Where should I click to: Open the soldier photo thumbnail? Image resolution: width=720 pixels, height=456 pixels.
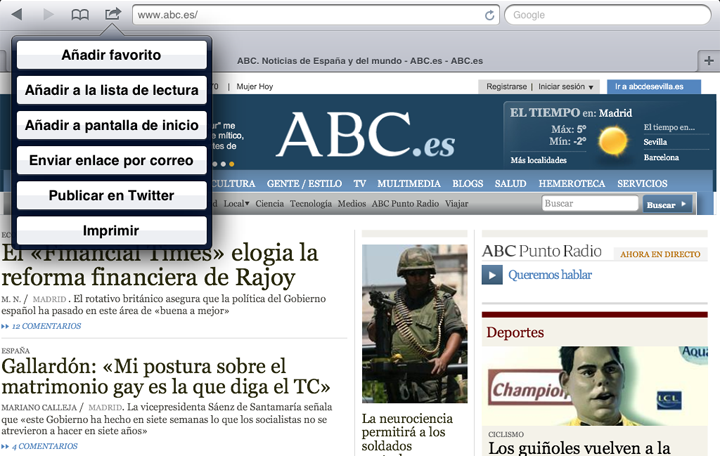click(414, 323)
